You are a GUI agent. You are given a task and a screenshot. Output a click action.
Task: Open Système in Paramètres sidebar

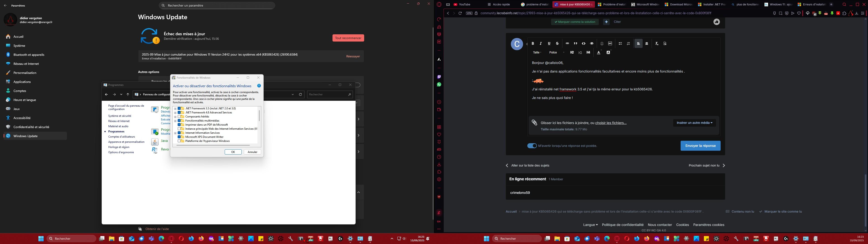[x=35, y=45]
